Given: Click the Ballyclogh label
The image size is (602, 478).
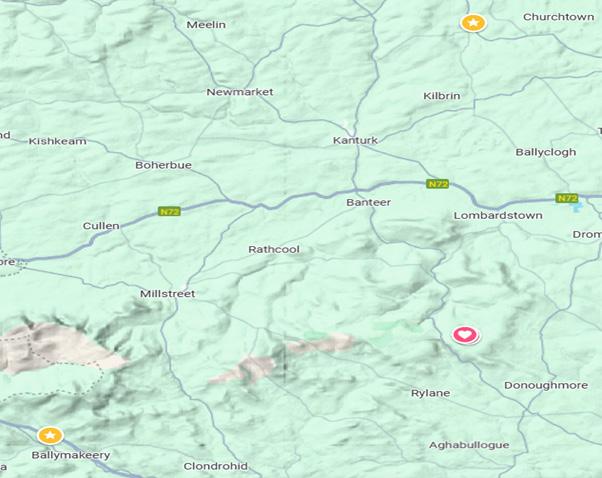Looking at the screenshot, I should pos(546,152).
